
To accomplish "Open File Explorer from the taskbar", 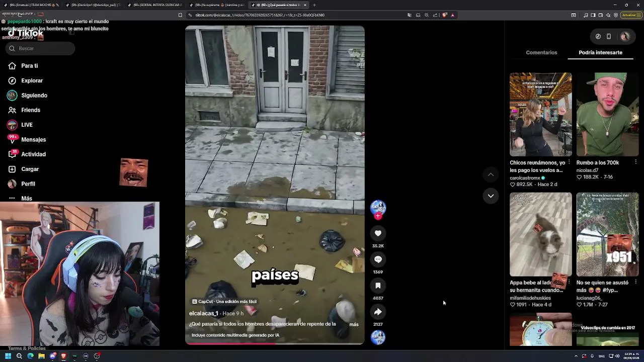I will tap(41, 356).
